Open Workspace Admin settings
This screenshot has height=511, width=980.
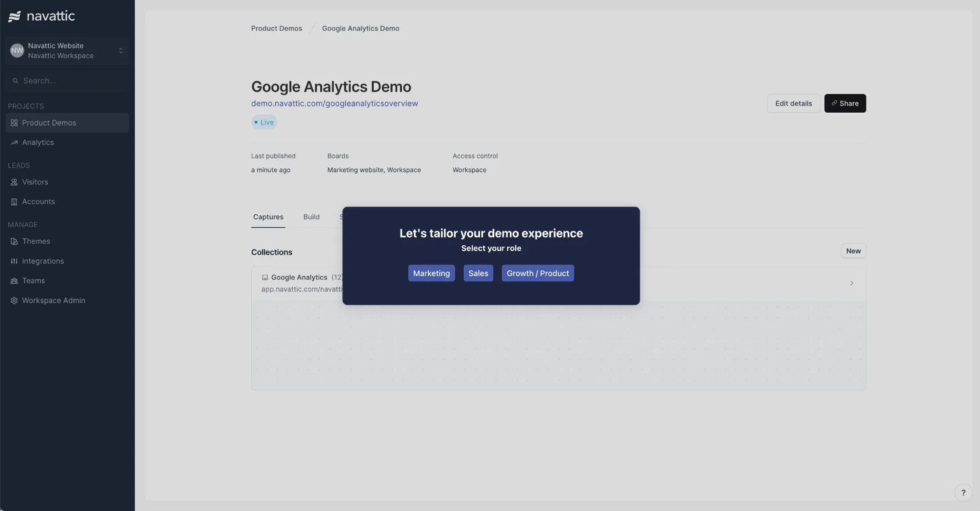(67, 300)
